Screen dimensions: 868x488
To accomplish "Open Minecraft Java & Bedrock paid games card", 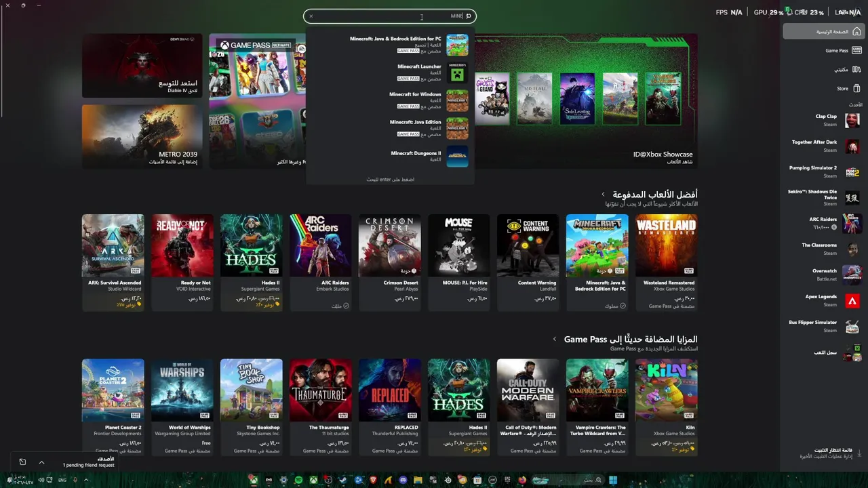I will pyautogui.click(x=597, y=262).
